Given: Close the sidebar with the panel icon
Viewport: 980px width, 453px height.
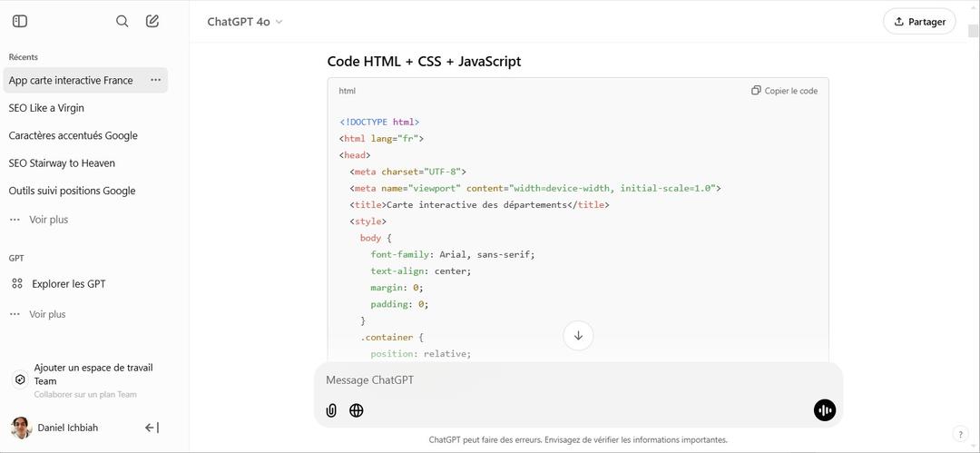Looking at the screenshot, I should point(20,21).
